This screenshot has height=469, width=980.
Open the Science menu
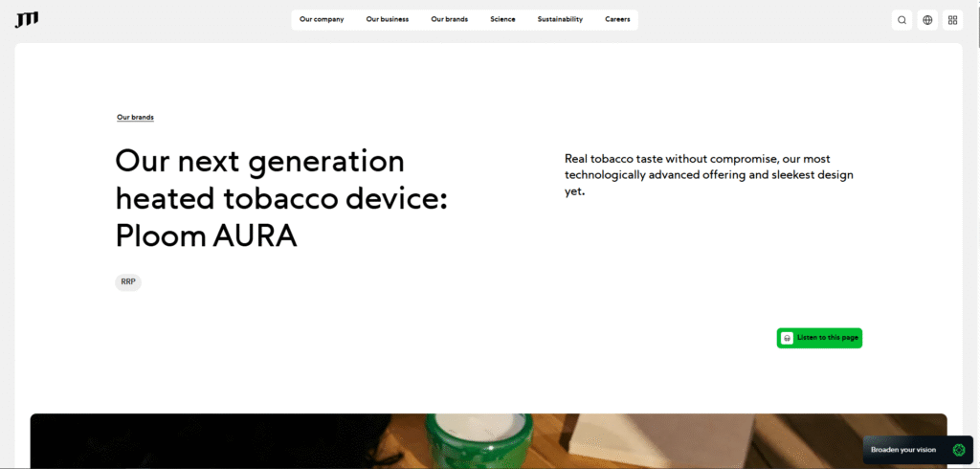click(502, 19)
